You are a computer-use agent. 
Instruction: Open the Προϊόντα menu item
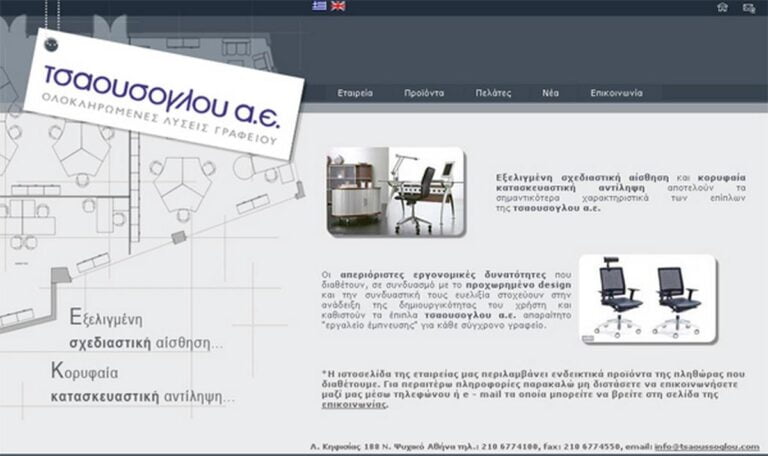coord(424,93)
